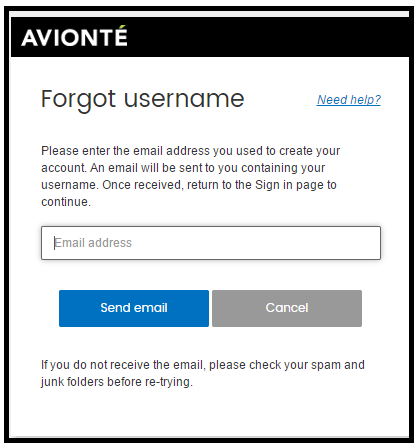
Task: Click the green accent on Avionté logo
Action: (x=124, y=27)
